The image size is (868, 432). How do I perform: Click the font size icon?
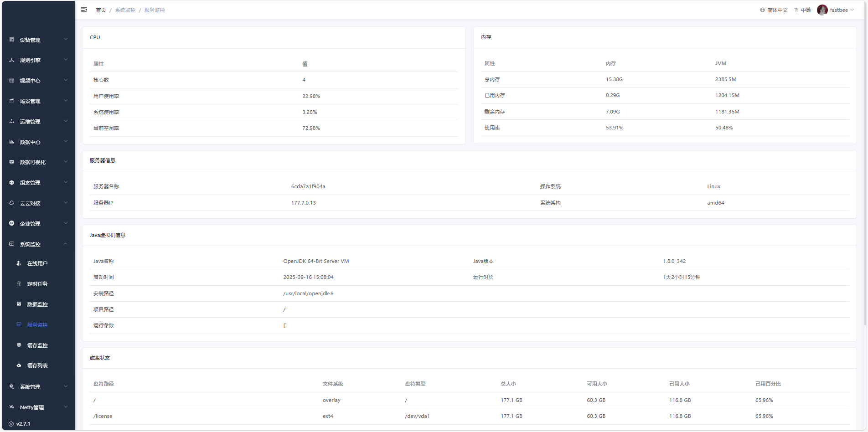pos(796,10)
